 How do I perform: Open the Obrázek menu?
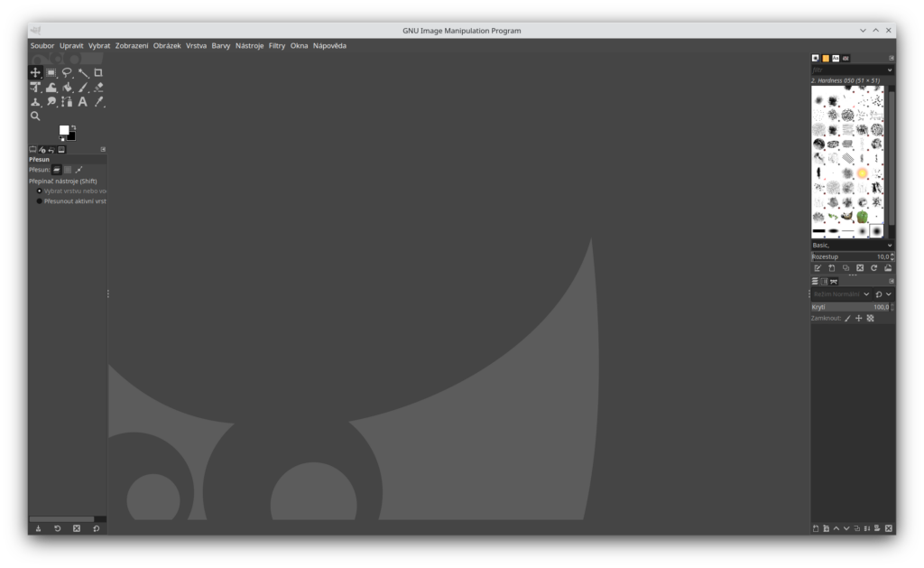coord(167,45)
